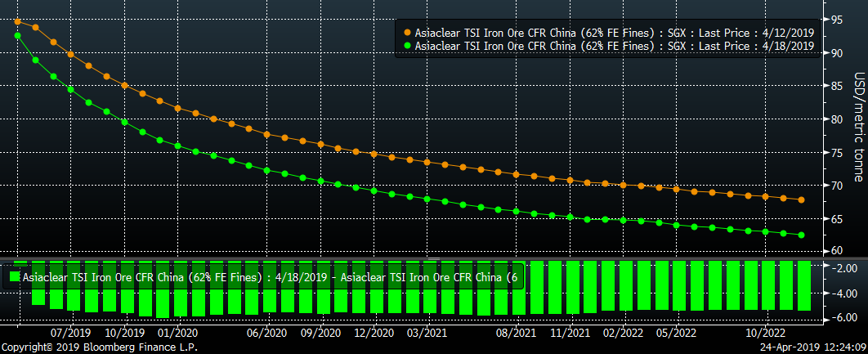Click the 01/2020 x-axis date label
Image resolution: width=868 pixels, height=354 pixels.
point(177,334)
